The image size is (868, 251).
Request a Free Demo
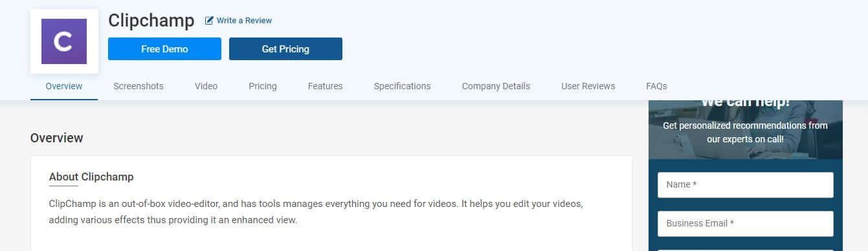[164, 49]
